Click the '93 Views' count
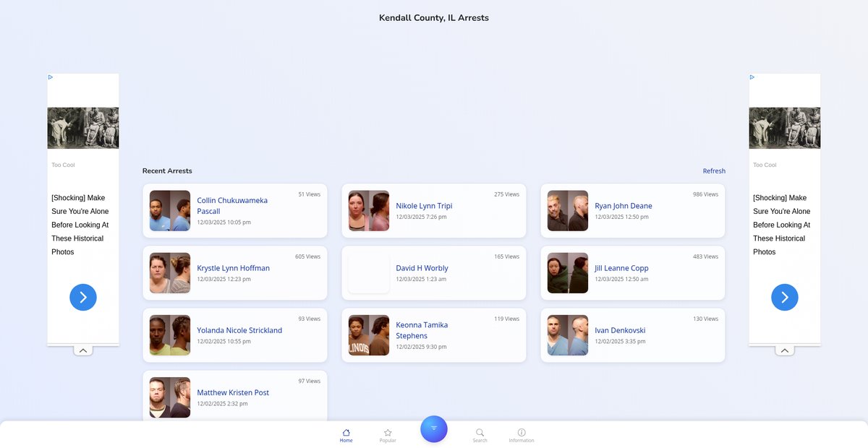The image size is (868, 448). pyautogui.click(x=310, y=319)
